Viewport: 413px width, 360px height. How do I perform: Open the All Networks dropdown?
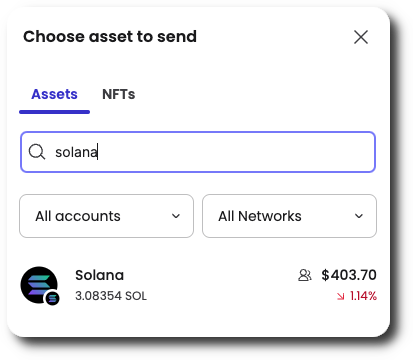click(x=289, y=216)
